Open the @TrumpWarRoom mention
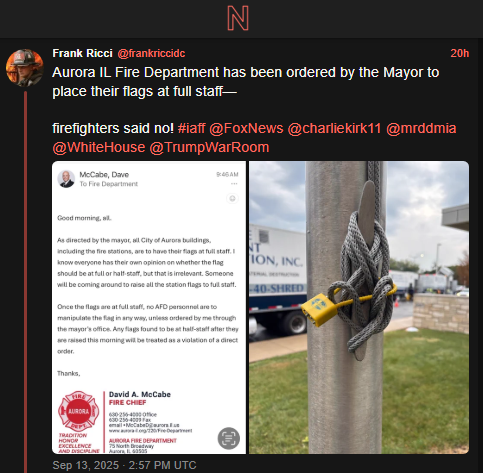Image resolution: width=483 pixels, height=473 pixels. 209,147
